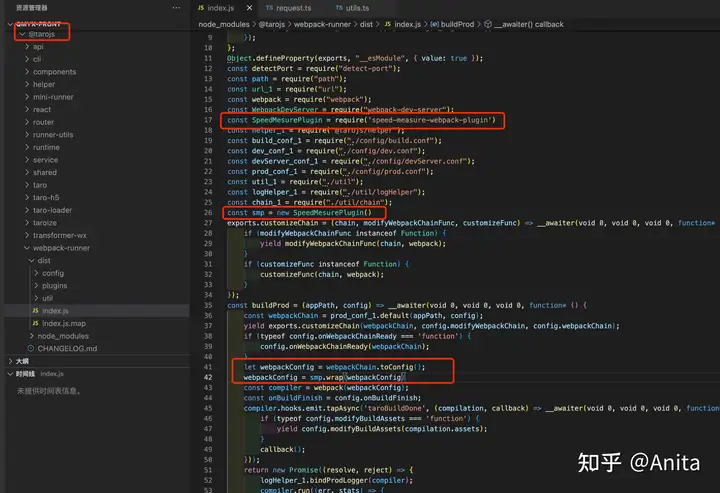Image resolution: width=720 pixels, height=493 pixels.
Task: Click line number 26 in gutter
Action: pyautogui.click(x=208, y=213)
